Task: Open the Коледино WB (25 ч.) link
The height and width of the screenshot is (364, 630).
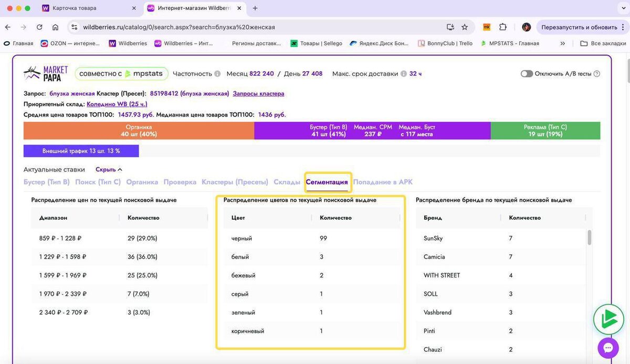Action: 117,104
